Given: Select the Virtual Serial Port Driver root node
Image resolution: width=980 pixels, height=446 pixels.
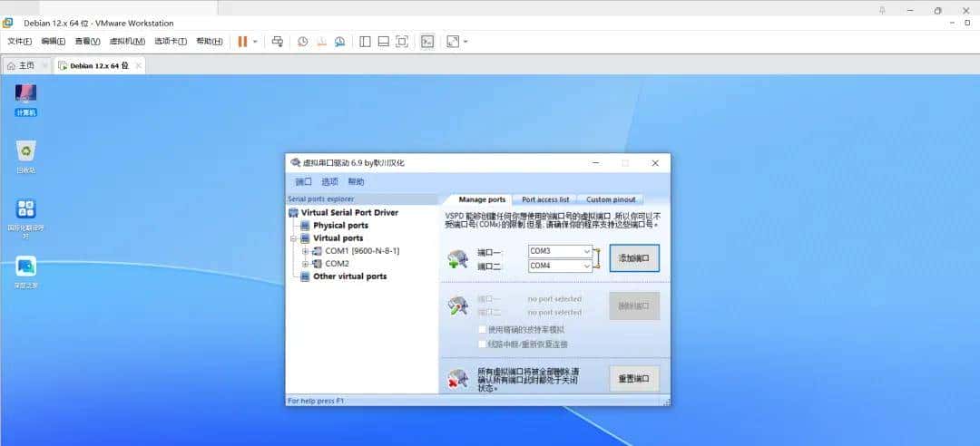Looking at the screenshot, I should point(349,212).
